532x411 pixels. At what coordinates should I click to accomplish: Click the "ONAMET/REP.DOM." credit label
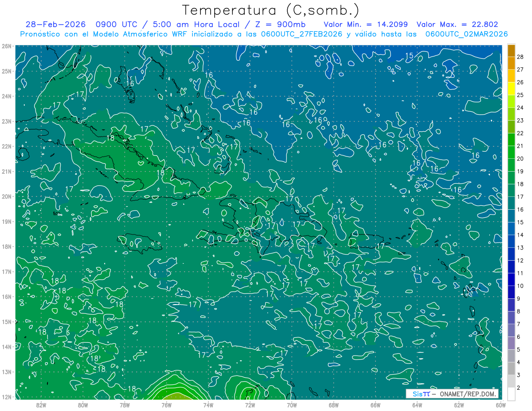point(468,394)
